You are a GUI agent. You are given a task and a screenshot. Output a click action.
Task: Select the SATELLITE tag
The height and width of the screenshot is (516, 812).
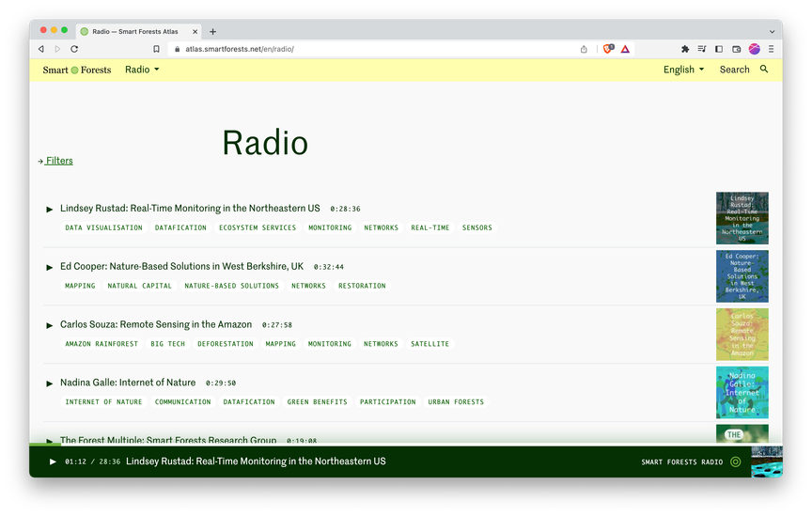pos(429,343)
